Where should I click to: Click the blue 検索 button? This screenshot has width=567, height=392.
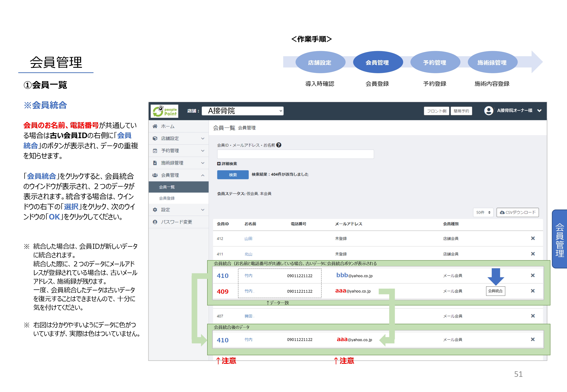[x=233, y=175]
